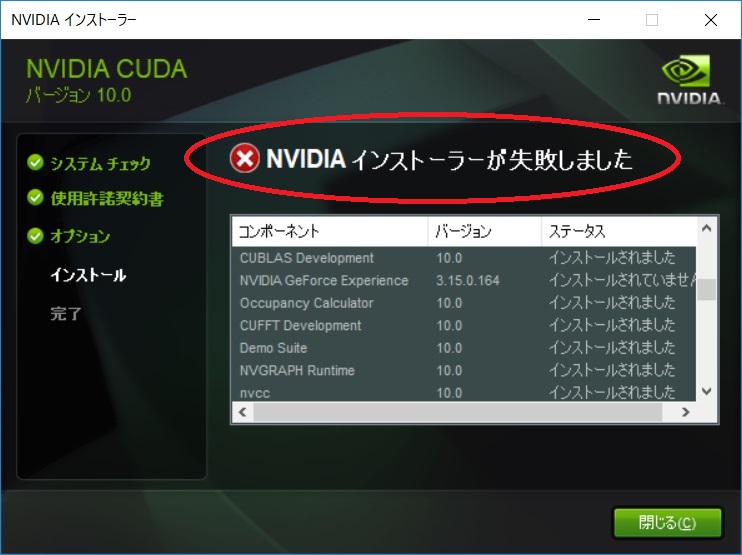Select the nvcc row
742x555 pixels.
464,392
